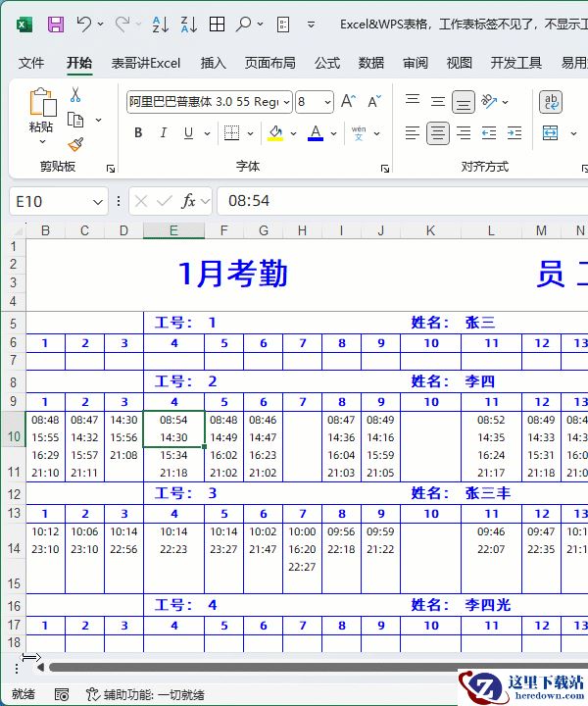
Task: Increase font size with larger A icon
Action: click(348, 101)
